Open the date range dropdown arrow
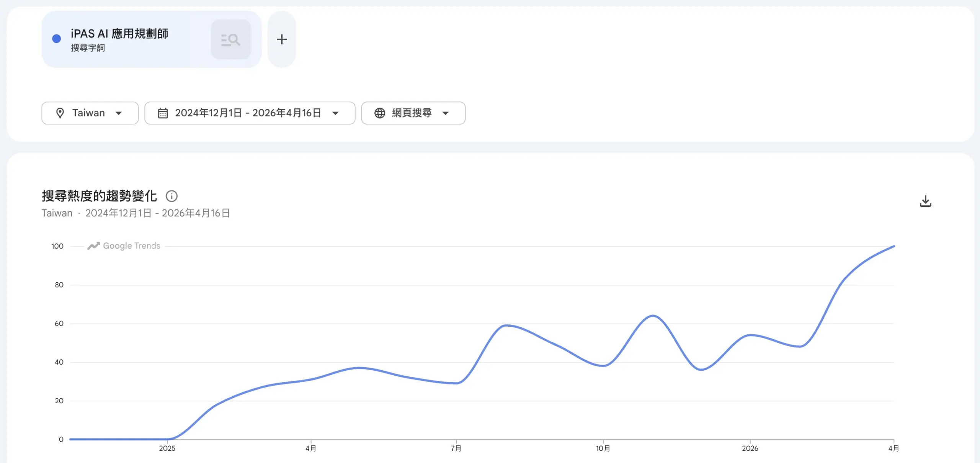This screenshot has width=980, height=463. coord(335,113)
